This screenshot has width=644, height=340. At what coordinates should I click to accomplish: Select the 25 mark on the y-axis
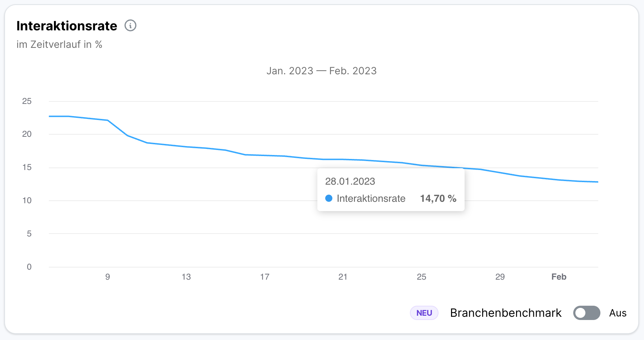[x=27, y=101]
